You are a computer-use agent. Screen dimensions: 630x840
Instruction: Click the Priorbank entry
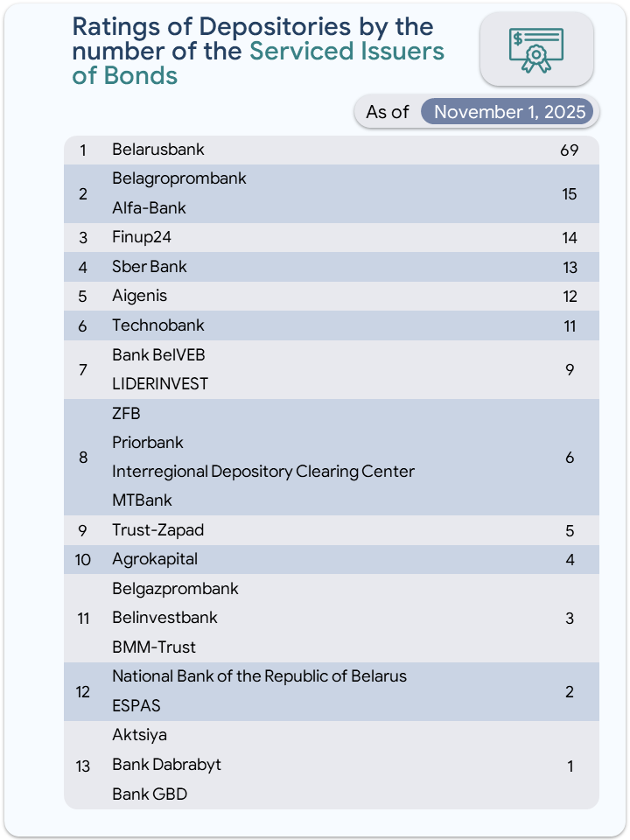[148, 443]
